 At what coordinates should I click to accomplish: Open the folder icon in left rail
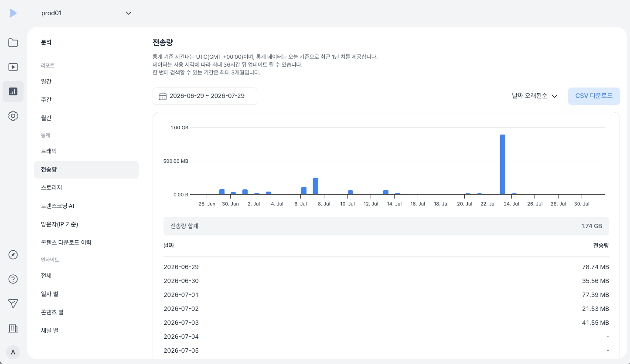13,43
